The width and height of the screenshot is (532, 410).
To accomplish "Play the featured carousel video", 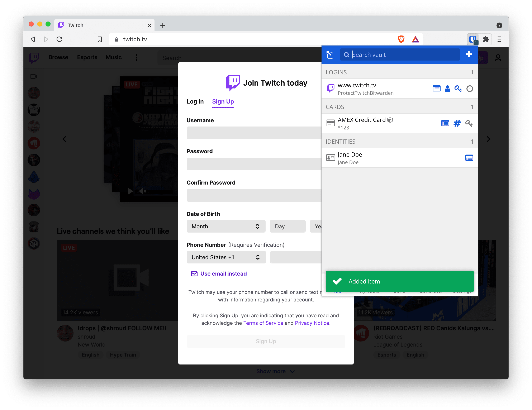I will [x=130, y=191].
